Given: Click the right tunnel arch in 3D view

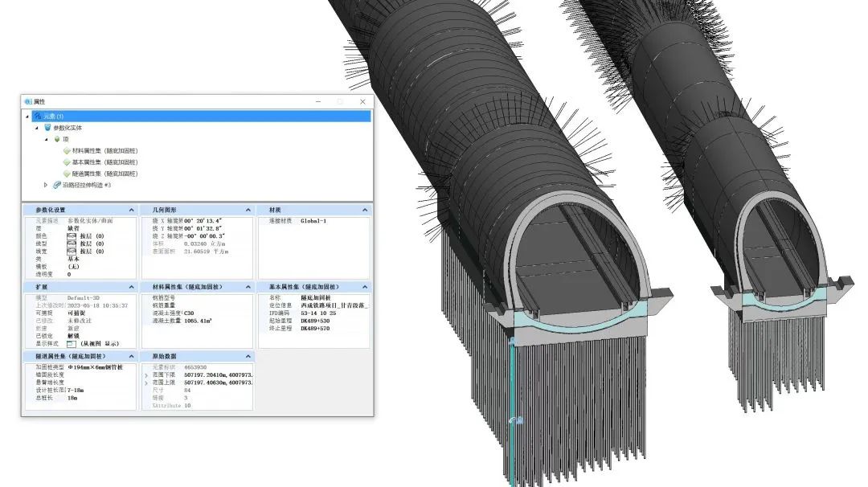Looking at the screenshot, I should click(x=782, y=243).
